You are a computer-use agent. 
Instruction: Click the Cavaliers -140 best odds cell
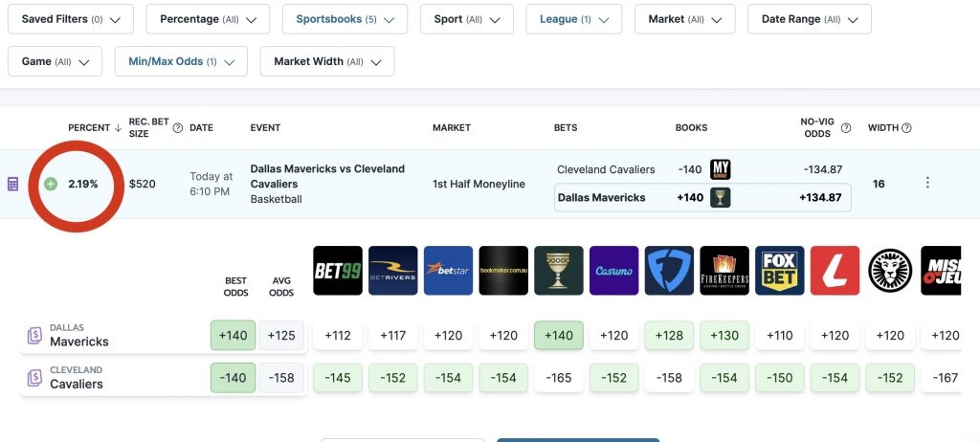[233, 378]
